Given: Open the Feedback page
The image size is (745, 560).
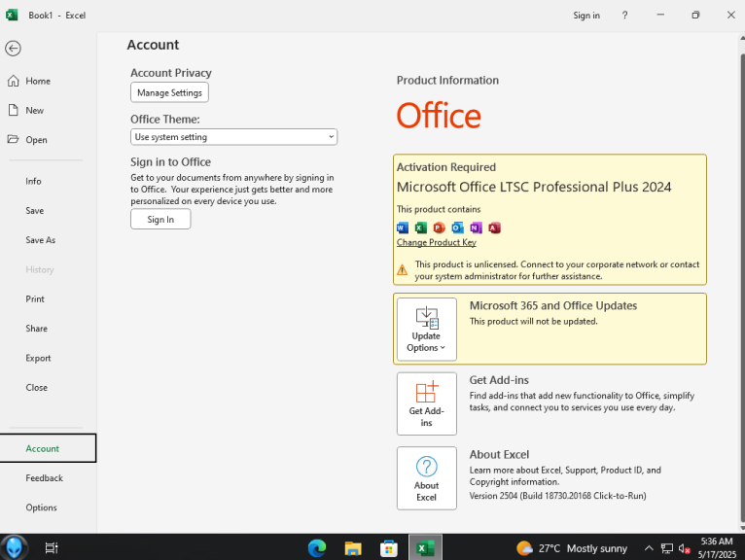Looking at the screenshot, I should tap(44, 477).
